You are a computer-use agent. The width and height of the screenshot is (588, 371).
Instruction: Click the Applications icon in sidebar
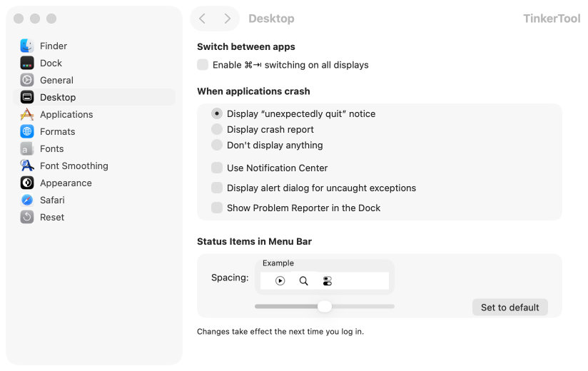tap(27, 114)
